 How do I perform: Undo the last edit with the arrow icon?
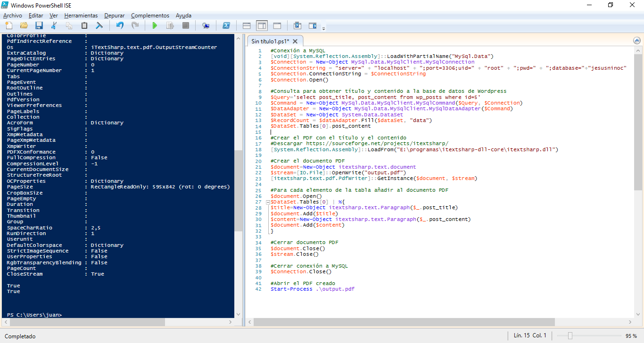point(120,25)
